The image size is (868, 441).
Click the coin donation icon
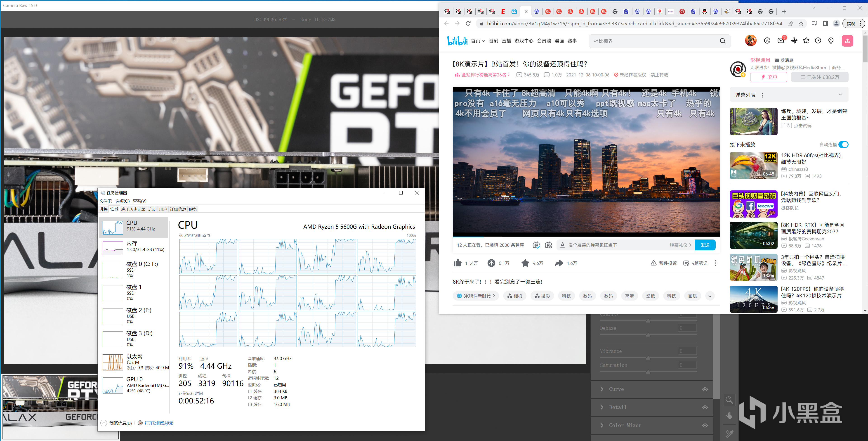coord(491,263)
